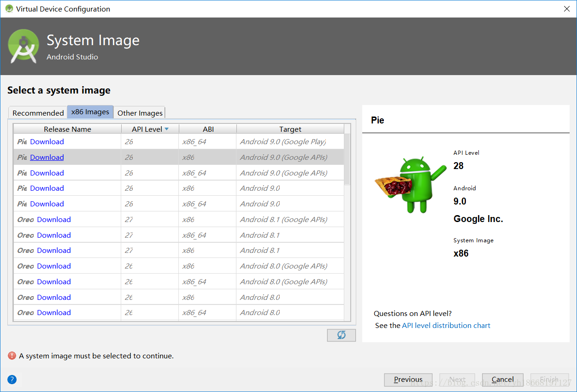Download the Pie x86 plain Android 9.0 image

tap(47, 188)
